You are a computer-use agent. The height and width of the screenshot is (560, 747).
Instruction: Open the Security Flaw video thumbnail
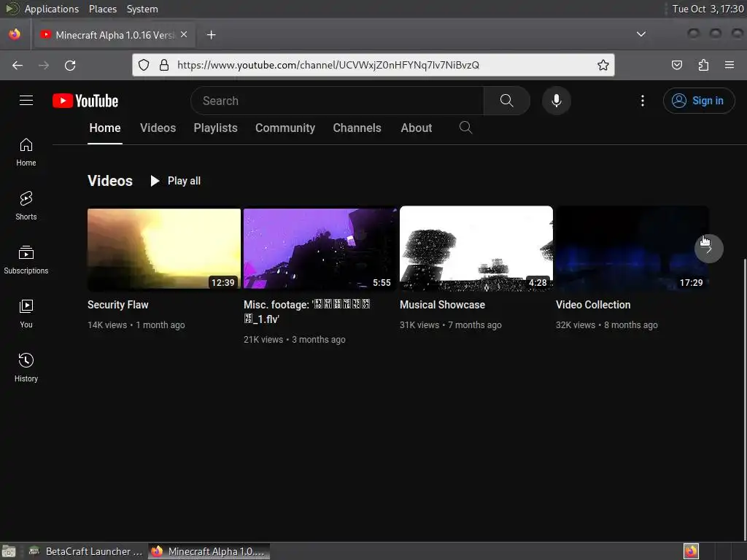(x=164, y=249)
